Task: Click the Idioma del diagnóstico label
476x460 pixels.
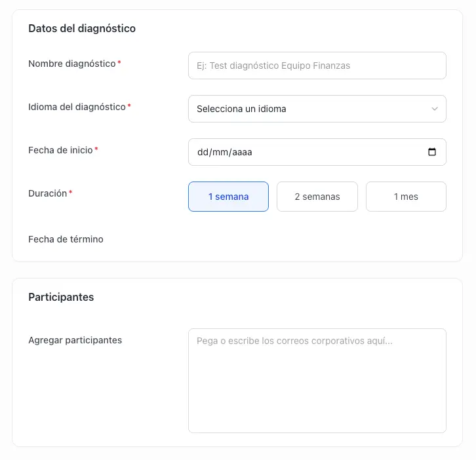Action: [x=77, y=107]
